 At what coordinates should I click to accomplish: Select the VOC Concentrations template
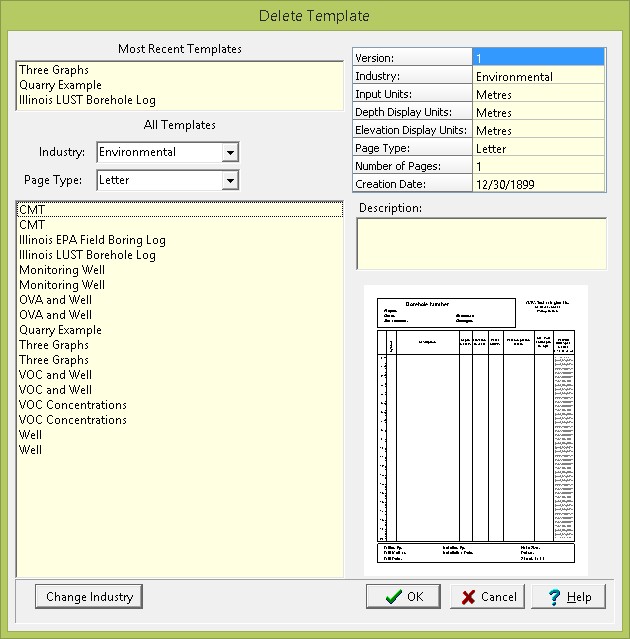point(72,405)
